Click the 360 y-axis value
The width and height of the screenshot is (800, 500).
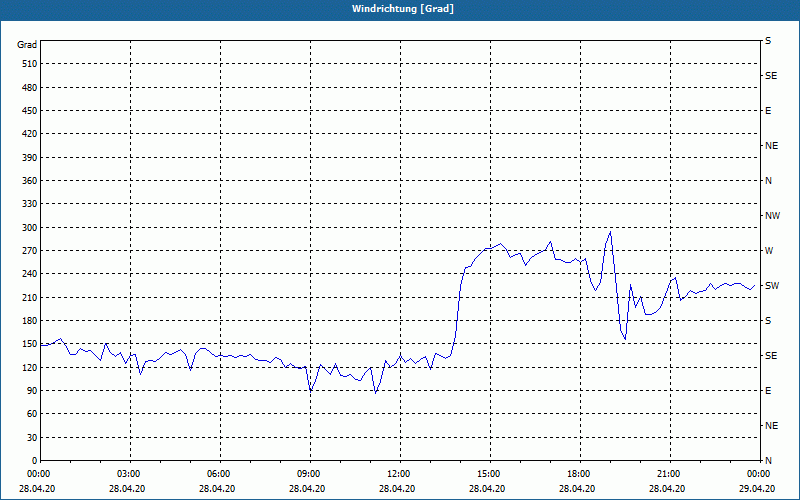(30, 181)
